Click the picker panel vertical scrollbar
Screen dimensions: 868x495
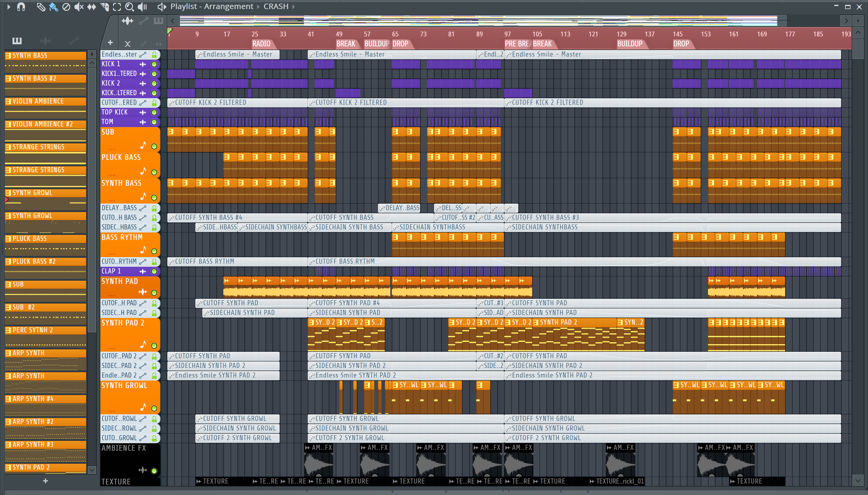pos(92,200)
